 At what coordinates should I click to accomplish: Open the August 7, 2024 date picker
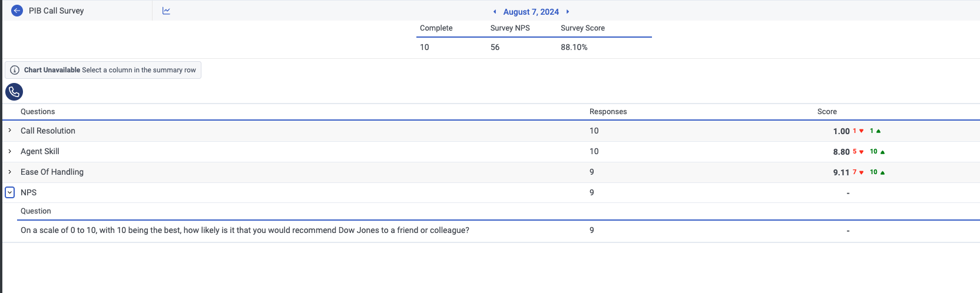pyautogui.click(x=531, y=12)
